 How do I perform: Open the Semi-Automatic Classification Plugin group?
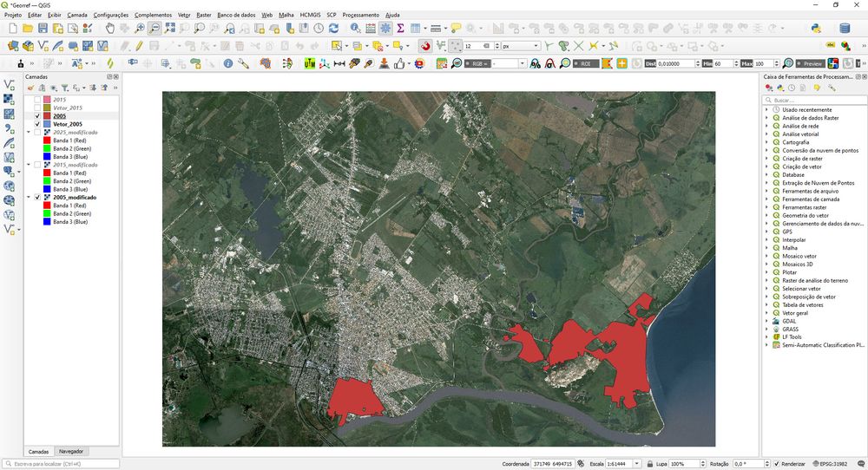coord(766,345)
